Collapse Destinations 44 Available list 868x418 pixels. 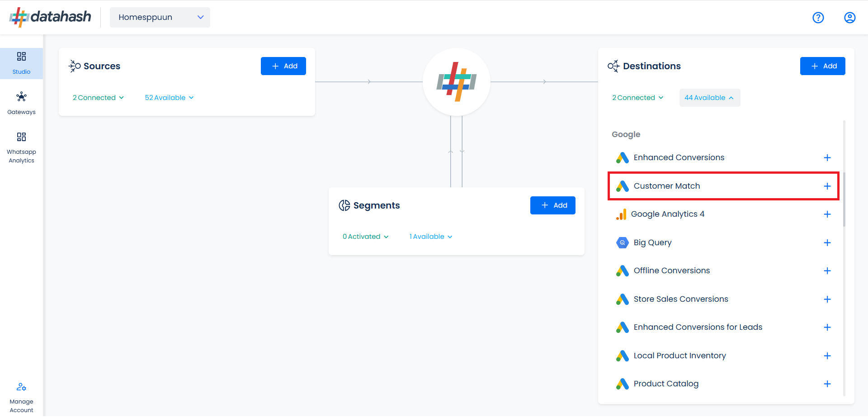point(709,98)
